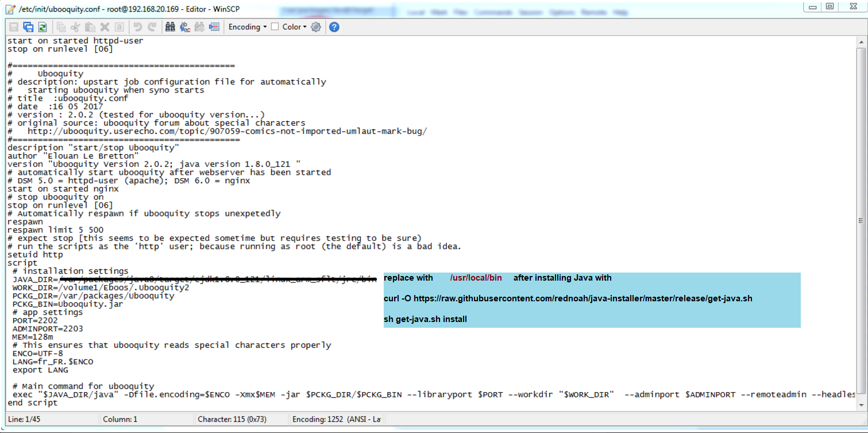Viewport: 868px width, 433px height.
Task: Open editor Preferences gear icon
Action: tap(316, 27)
